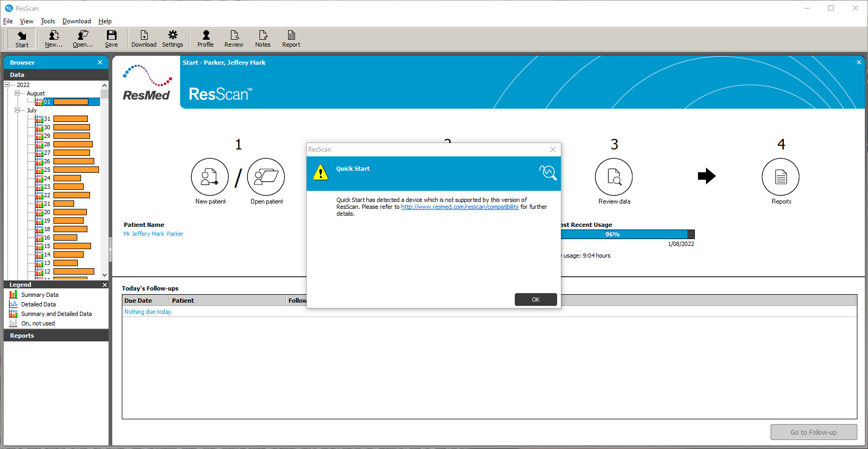Select July 31 data entry
This screenshot has width=868, height=449.
coord(61,119)
